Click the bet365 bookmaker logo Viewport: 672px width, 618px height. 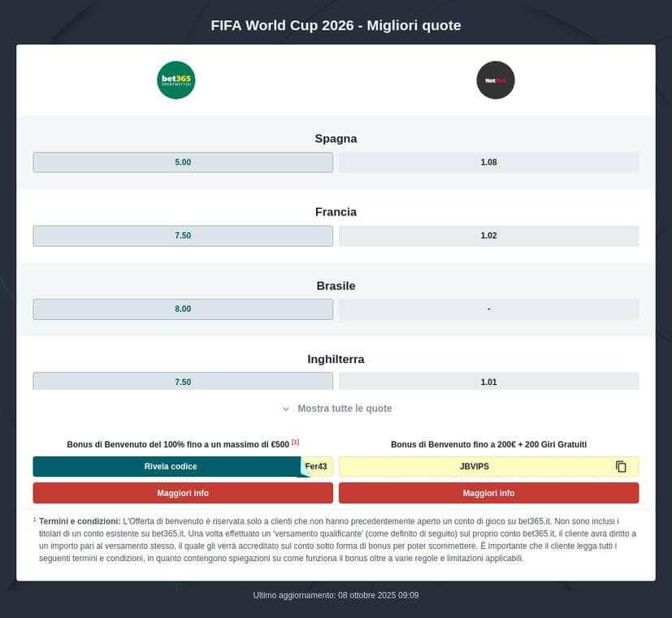click(176, 80)
